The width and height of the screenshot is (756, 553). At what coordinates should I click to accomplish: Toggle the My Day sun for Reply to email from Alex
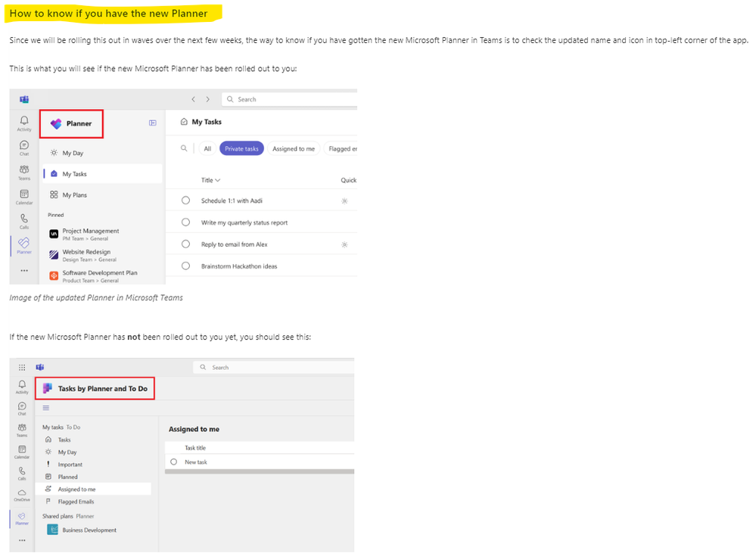click(x=344, y=245)
